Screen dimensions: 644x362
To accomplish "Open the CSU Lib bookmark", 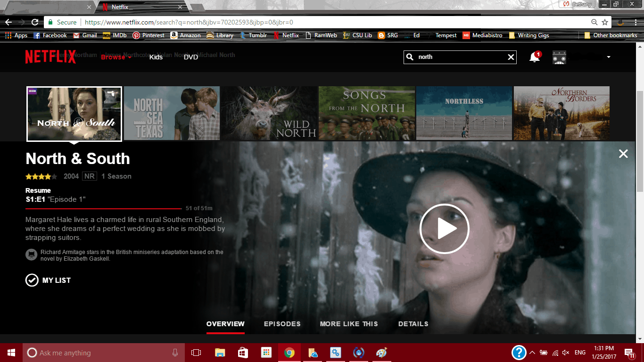I will pos(357,35).
